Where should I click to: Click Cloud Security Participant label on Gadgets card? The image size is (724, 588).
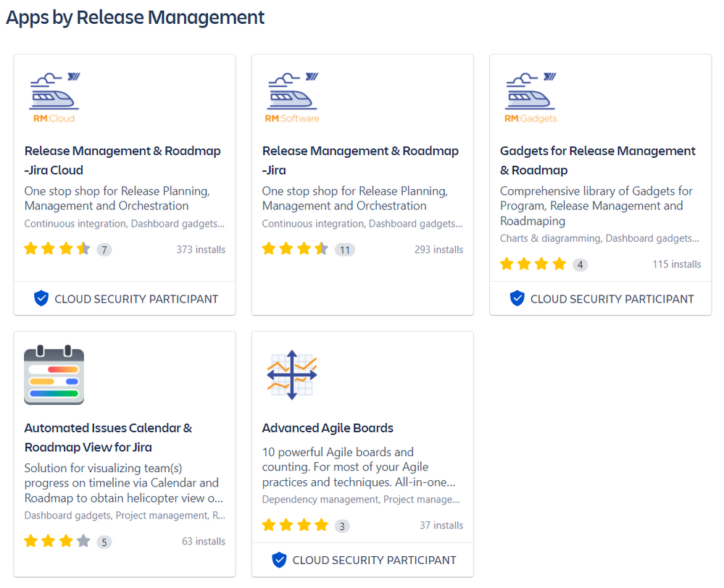click(612, 299)
